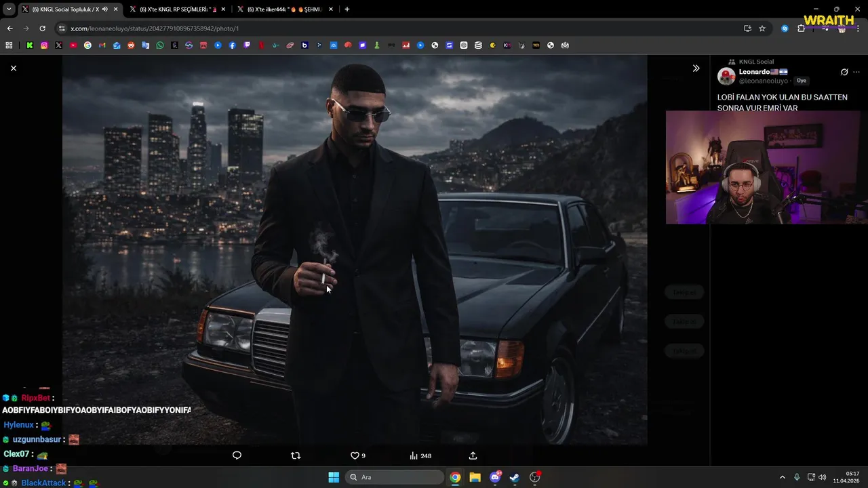Open the YouTube bookmark
868x488 pixels.
click(x=73, y=45)
